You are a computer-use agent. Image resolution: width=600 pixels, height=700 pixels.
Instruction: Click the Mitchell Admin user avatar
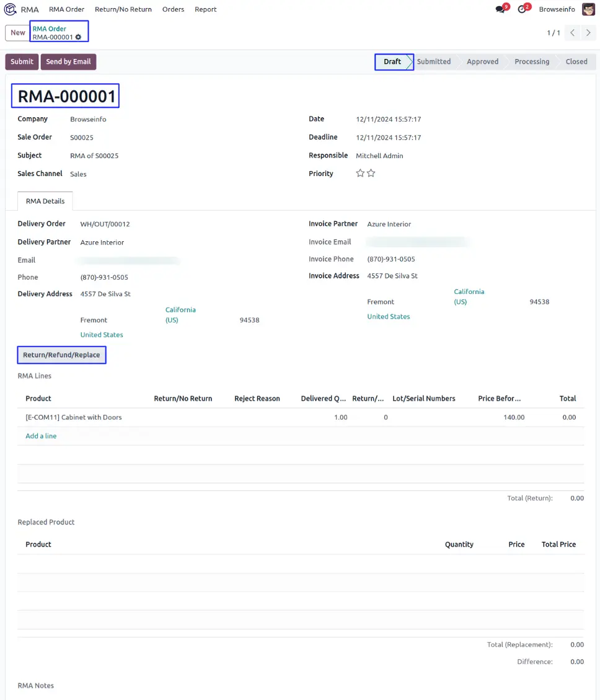(x=588, y=9)
